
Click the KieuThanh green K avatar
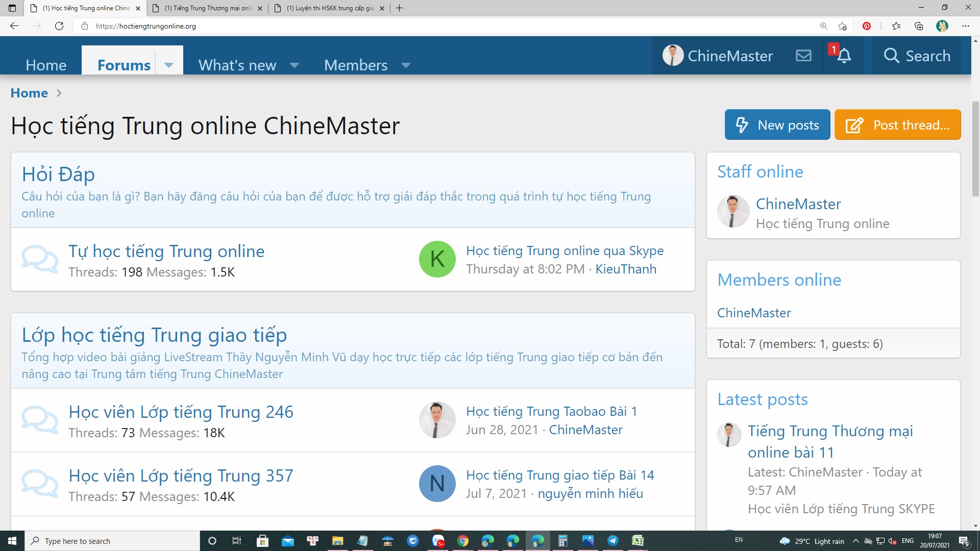pyautogui.click(x=437, y=259)
